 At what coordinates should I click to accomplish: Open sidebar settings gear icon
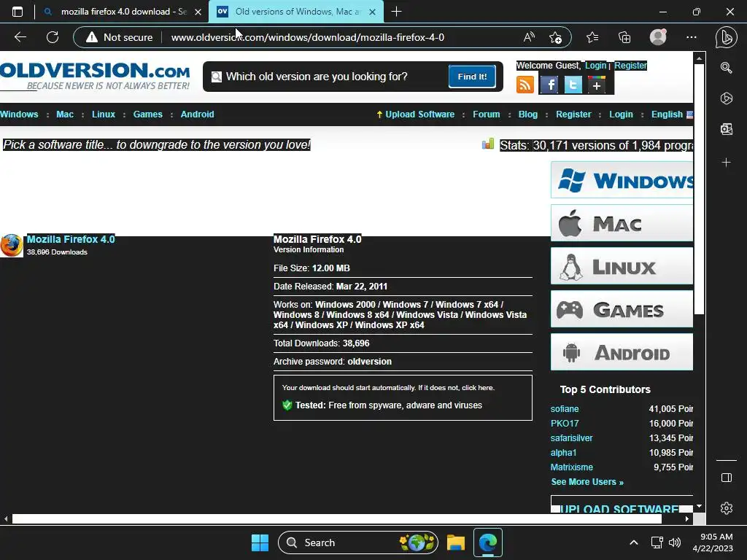[726, 508]
